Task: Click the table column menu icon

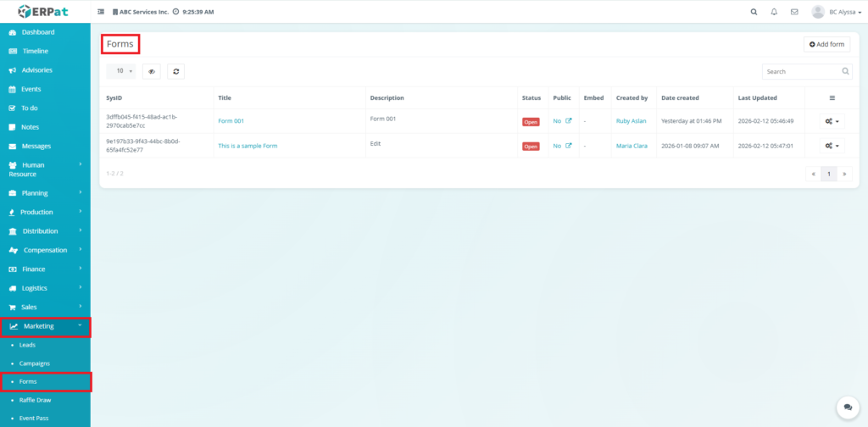Action: (832, 98)
